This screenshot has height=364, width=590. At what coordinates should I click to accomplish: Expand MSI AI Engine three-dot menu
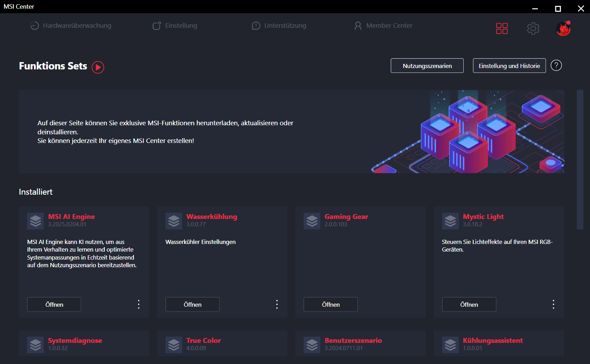138,304
